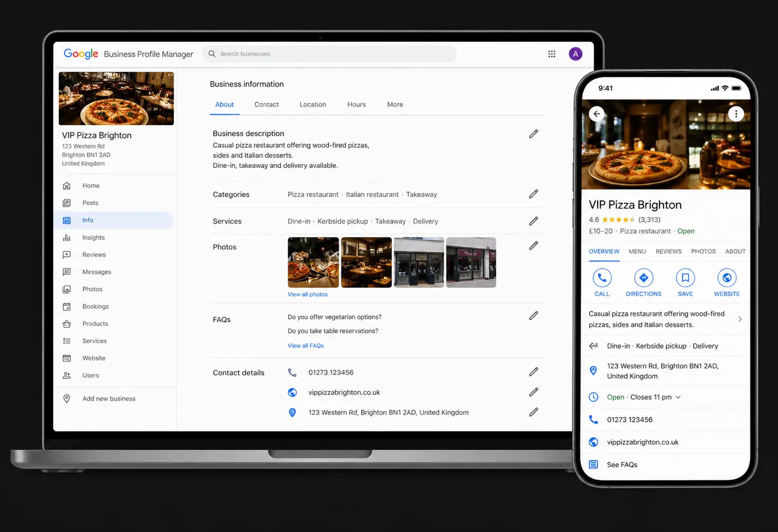Click the Search businesses field
Image resolution: width=778 pixels, height=532 pixels.
point(329,54)
